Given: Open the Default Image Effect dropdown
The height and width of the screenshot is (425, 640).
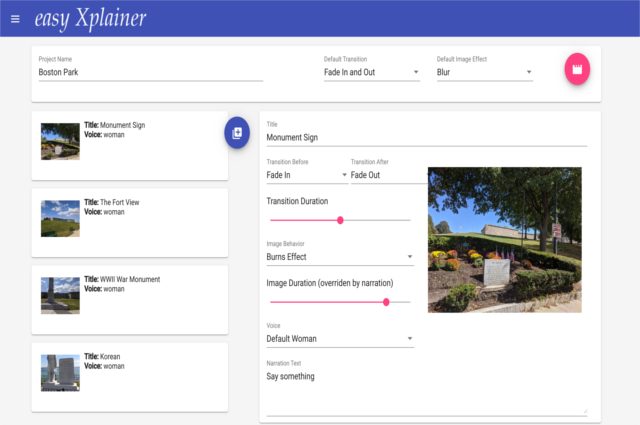Looking at the screenshot, I should click(484, 72).
